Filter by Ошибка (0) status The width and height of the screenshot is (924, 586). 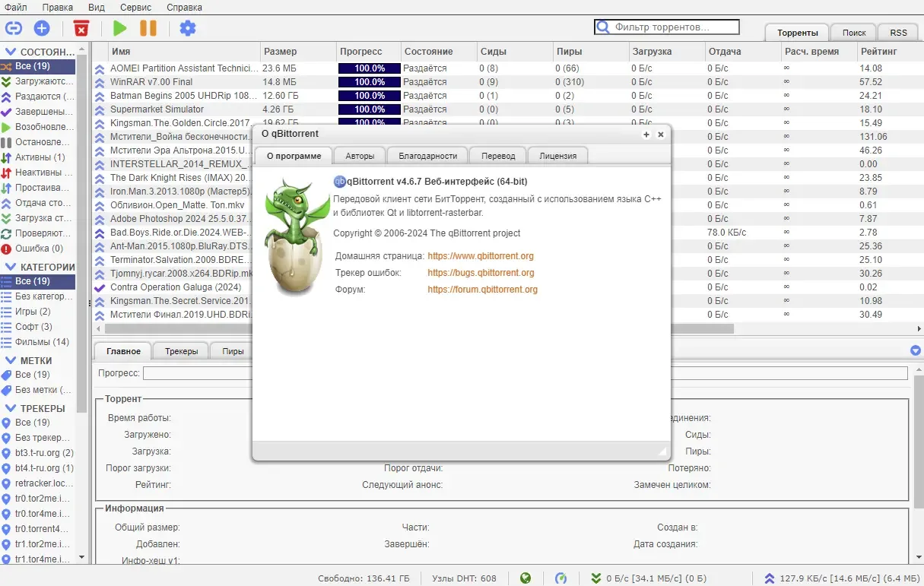[38, 249]
